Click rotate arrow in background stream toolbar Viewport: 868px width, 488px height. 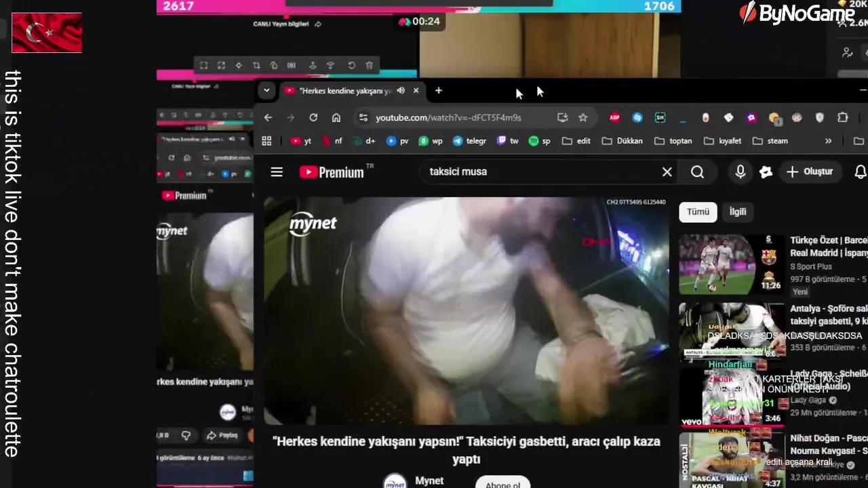[351, 66]
